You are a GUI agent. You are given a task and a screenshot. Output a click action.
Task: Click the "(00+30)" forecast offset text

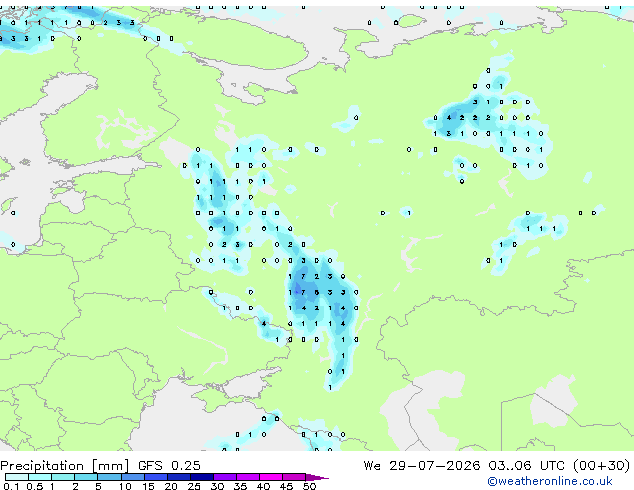(x=602, y=466)
